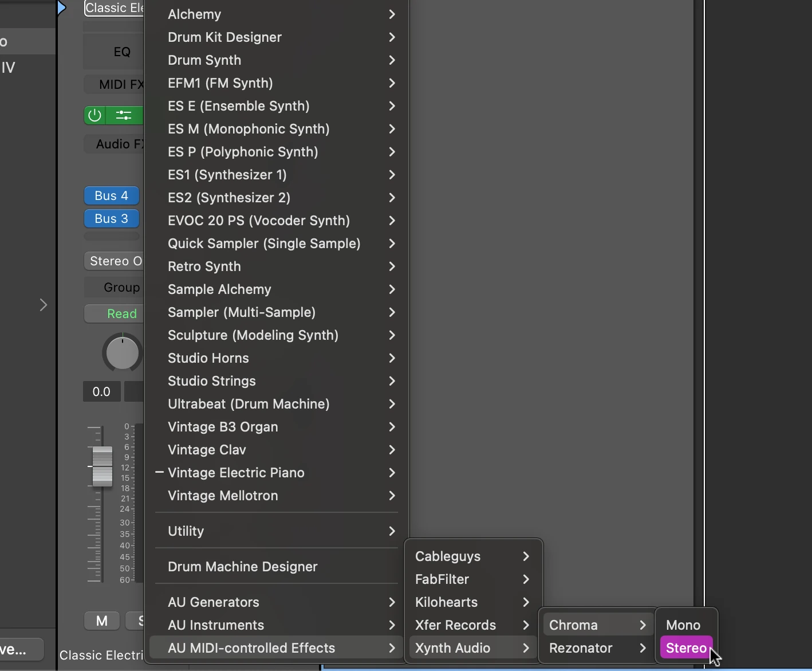The image size is (812, 671).
Task: Choose ES E (Ensemble Synth)
Action: coord(277,106)
